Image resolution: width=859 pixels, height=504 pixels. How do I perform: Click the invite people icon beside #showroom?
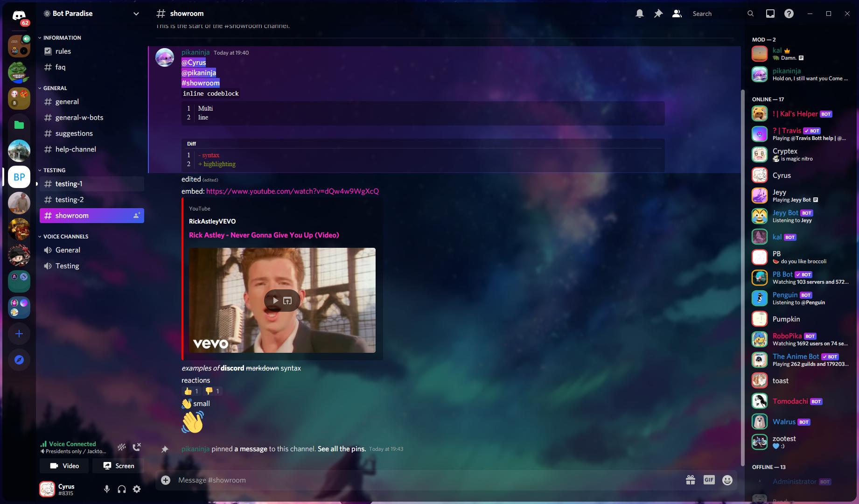(136, 215)
